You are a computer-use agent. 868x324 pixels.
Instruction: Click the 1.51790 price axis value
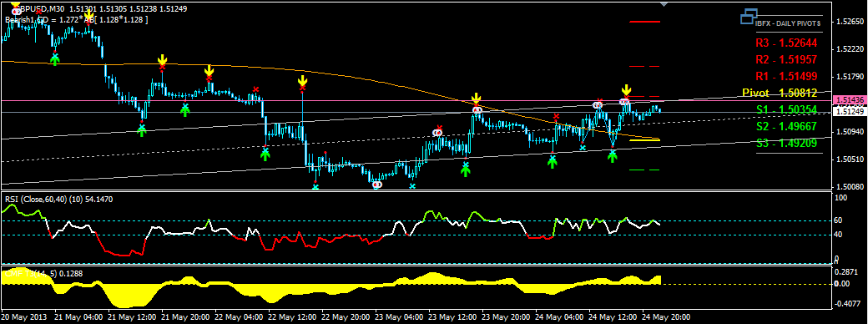tap(850, 77)
